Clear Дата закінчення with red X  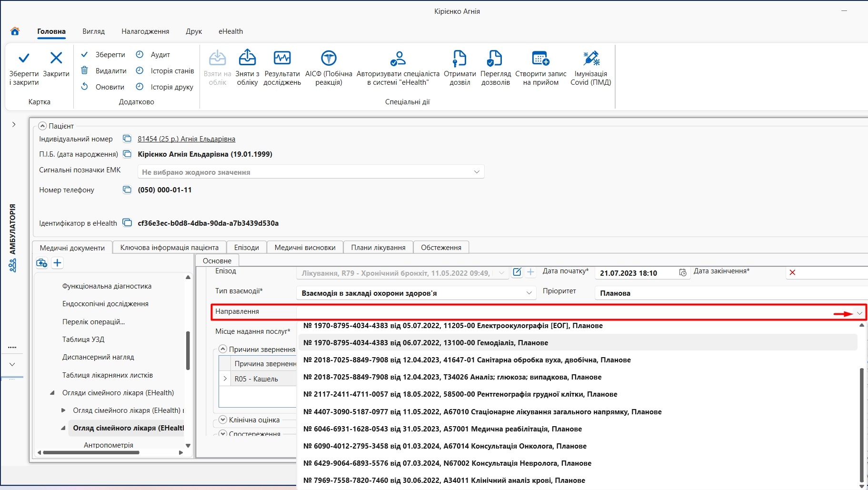click(792, 272)
